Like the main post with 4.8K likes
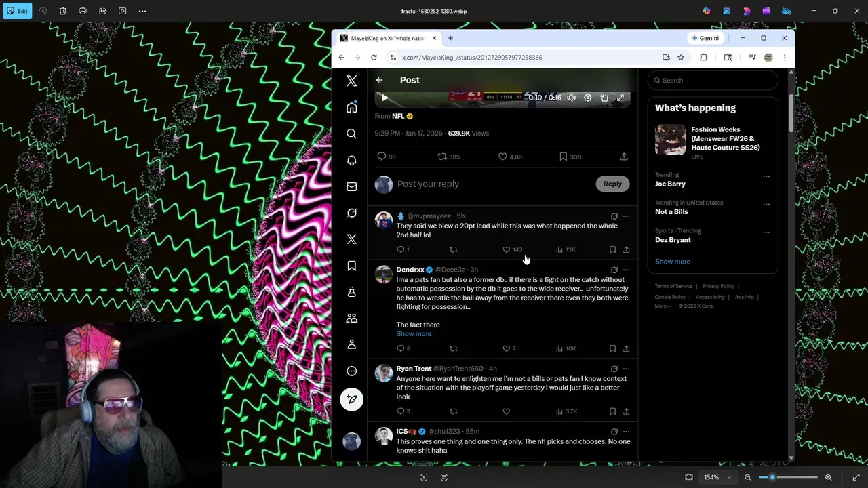The width and height of the screenshot is (868, 488). [510, 157]
